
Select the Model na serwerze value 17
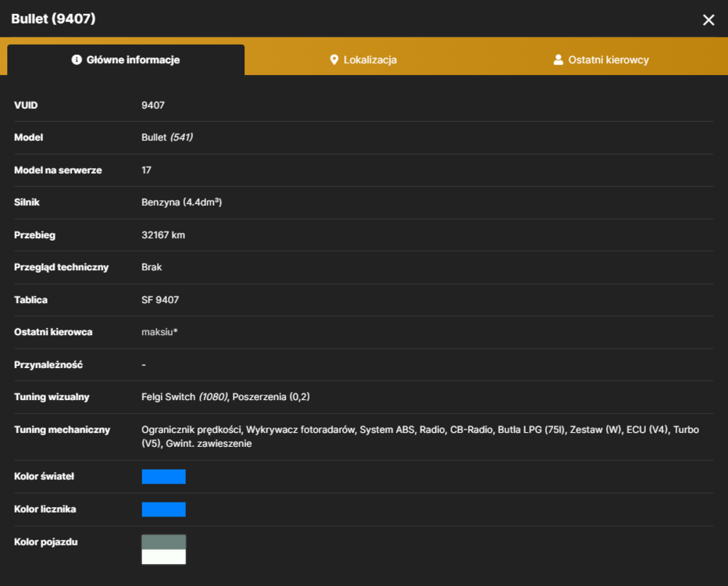click(x=146, y=170)
